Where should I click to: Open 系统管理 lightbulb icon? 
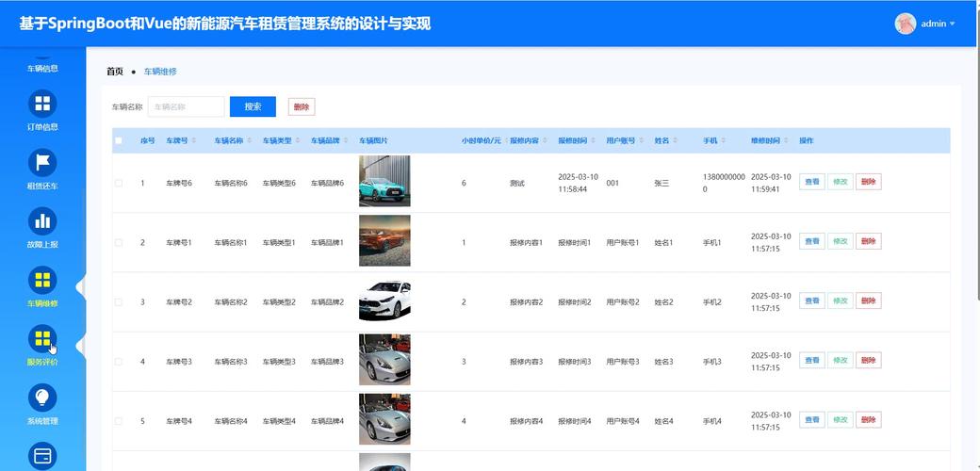point(42,398)
